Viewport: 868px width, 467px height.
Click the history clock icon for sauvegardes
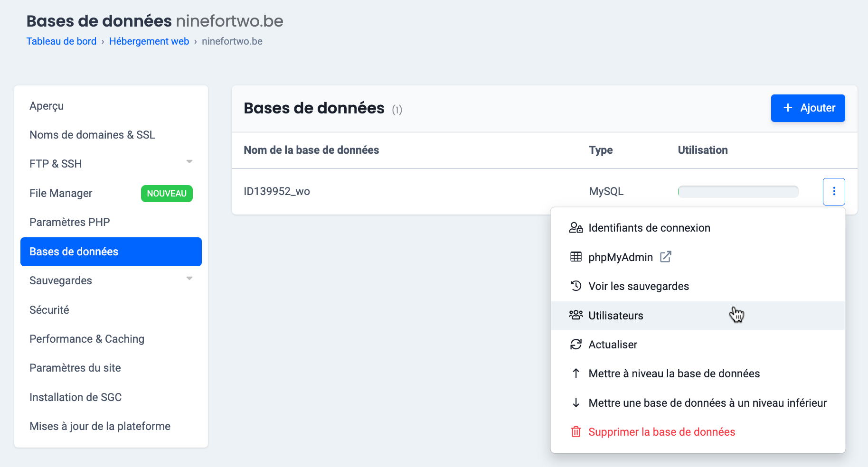pos(576,286)
